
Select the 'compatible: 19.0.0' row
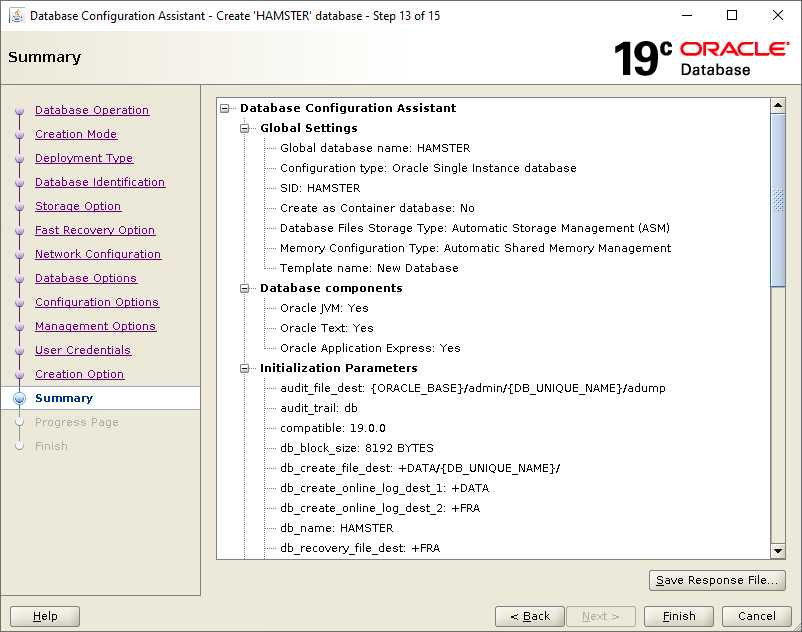click(333, 428)
